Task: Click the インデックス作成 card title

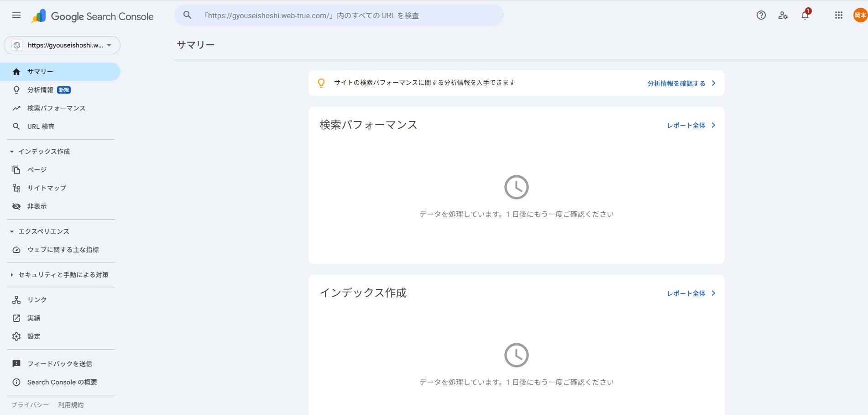Action: pyautogui.click(x=363, y=293)
